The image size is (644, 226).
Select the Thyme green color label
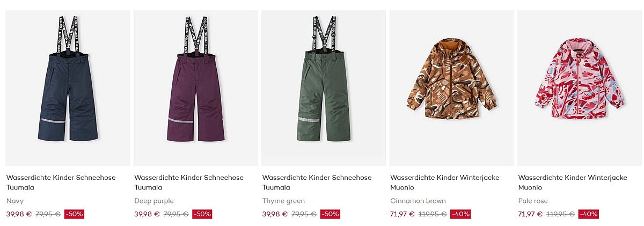click(x=283, y=201)
